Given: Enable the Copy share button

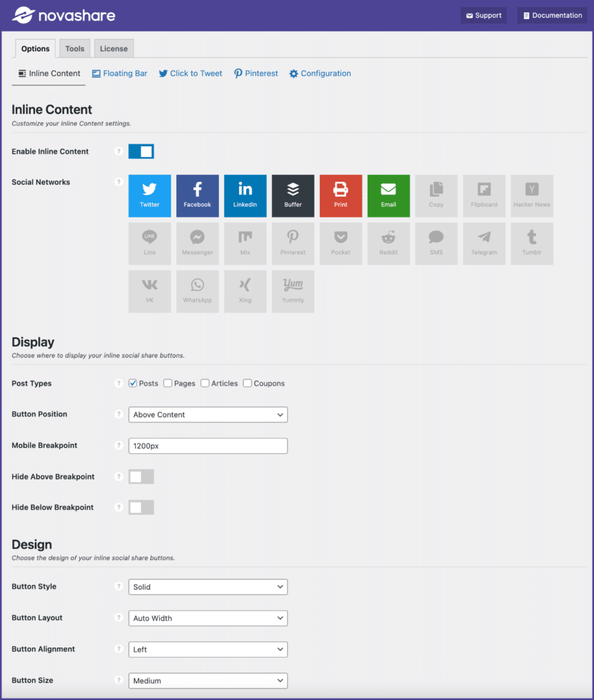Looking at the screenshot, I should pyautogui.click(x=436, y=196).
